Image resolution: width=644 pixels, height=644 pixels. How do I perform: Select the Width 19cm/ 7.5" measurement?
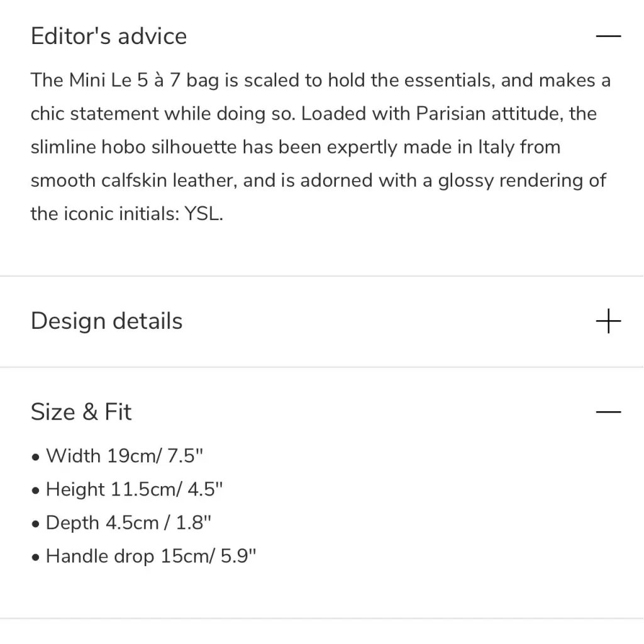125,456
